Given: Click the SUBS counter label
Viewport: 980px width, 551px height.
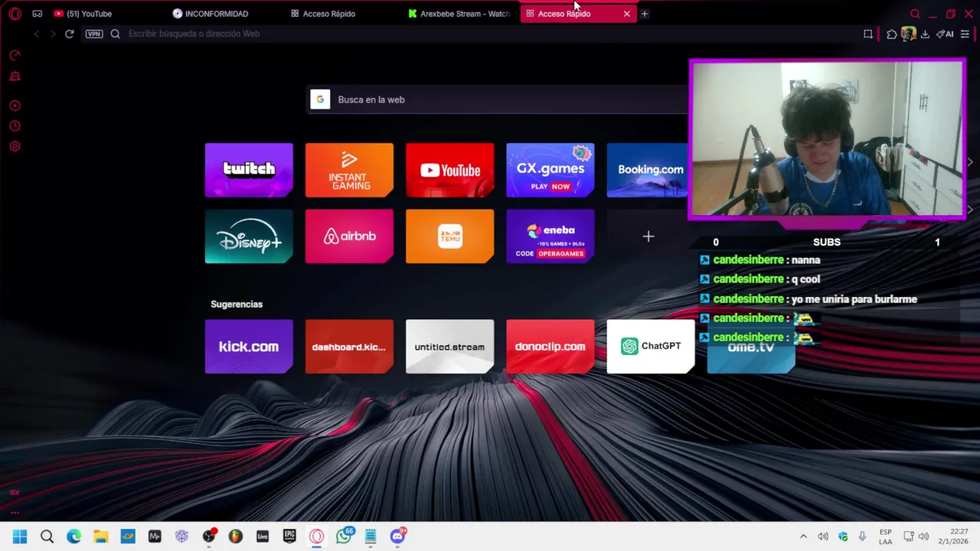Looking at the screenshot, I should [x=827, y=242].
